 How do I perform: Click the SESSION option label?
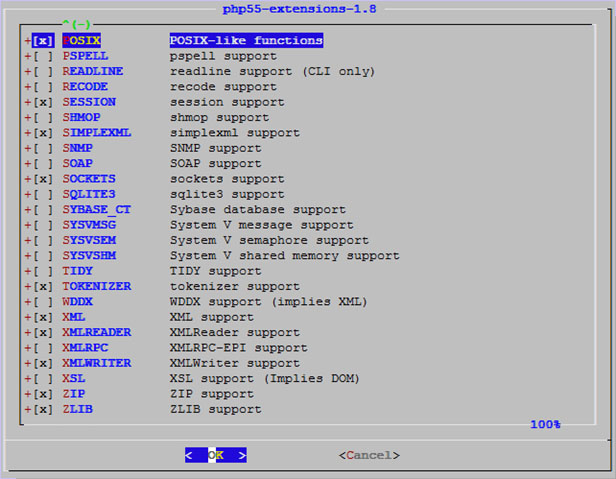[89, 102]
